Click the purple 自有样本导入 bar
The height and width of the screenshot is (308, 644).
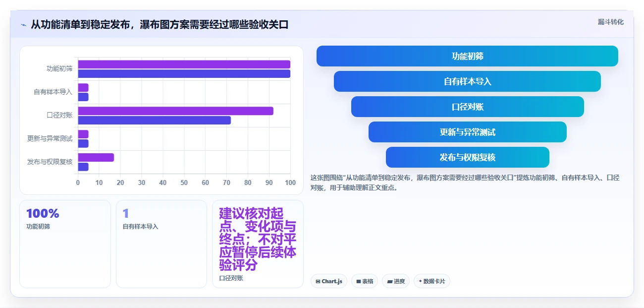[83, 88]
